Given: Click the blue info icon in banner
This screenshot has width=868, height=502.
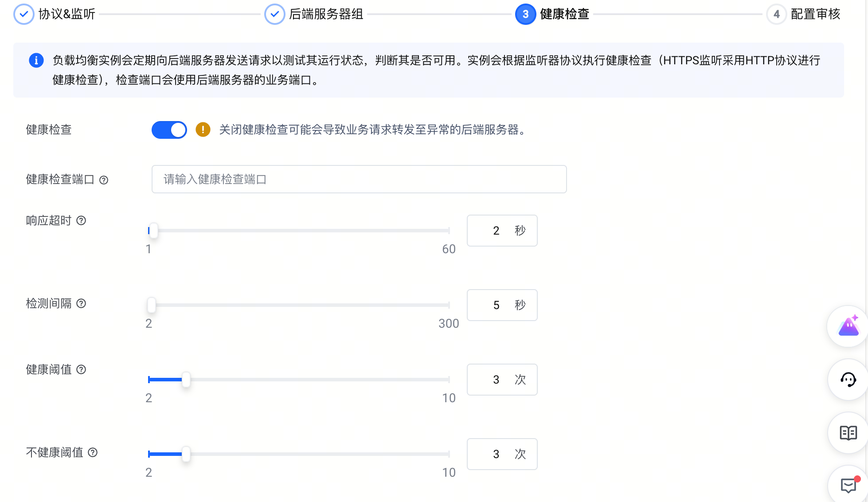Looking at the screenshot, I should pyautogui.click(x=36, y=60).
